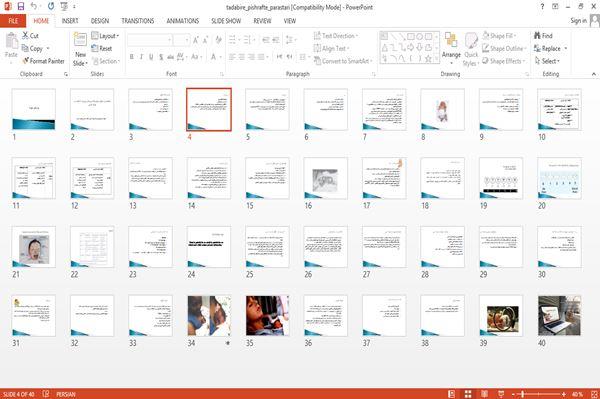600x399 pixels.
Task: Switch to Slide Sorter view icon in status bar
Action: click(x=468, y=394)
